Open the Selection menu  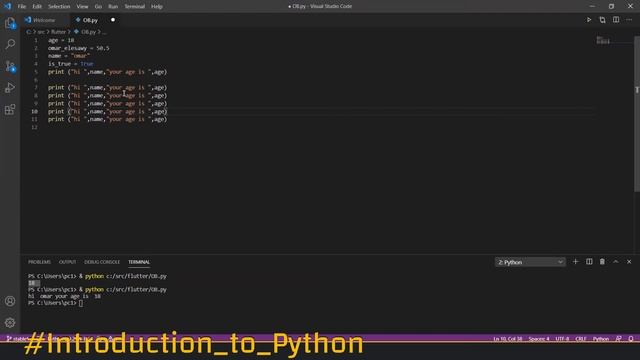coord(59,7)
